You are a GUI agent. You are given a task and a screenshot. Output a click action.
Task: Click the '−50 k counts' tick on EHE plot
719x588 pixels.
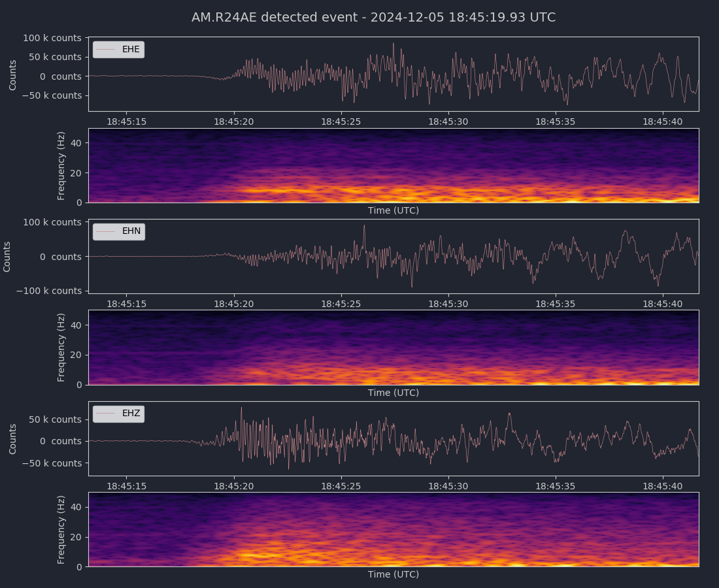pyautogui.click(x=52, y=96)
